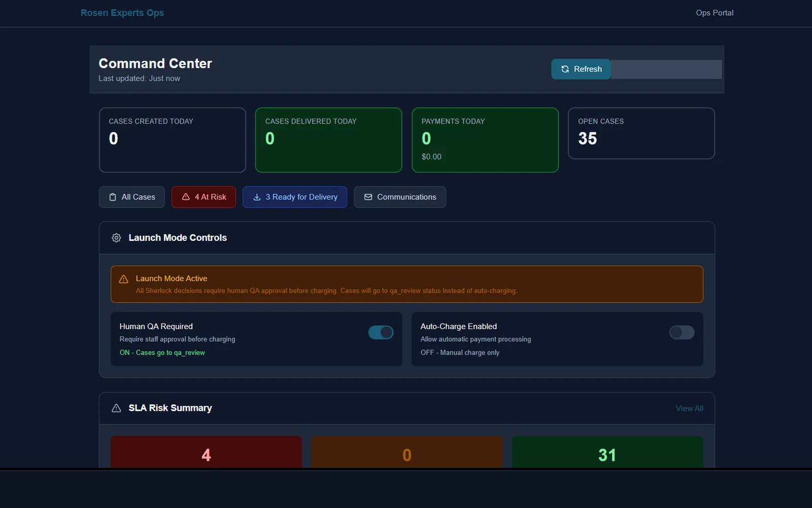The image size is (812, 508).
Task: Click the refresh arrows icon
Action: point(565,69)
